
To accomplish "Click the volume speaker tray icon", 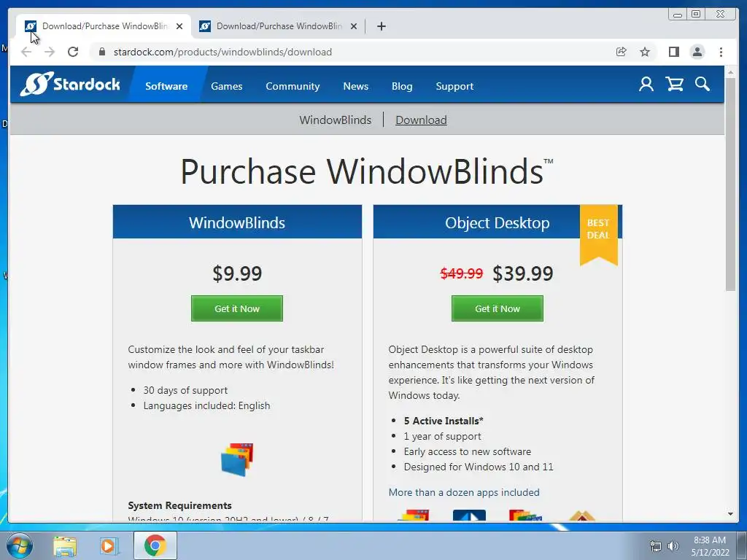I will [673, 546].
